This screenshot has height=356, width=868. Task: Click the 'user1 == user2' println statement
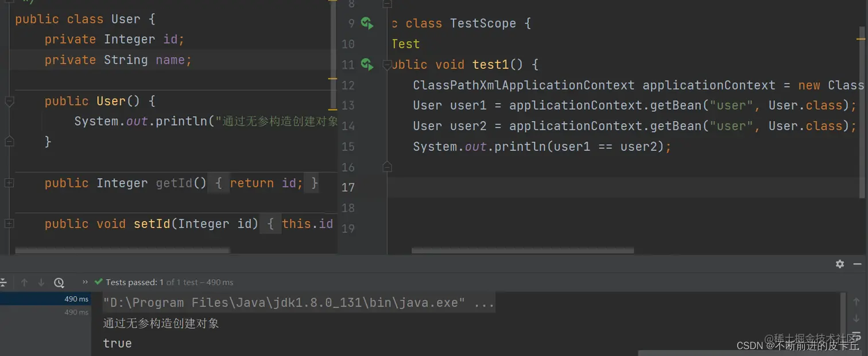pyautogui.click(x=542, y=146)
